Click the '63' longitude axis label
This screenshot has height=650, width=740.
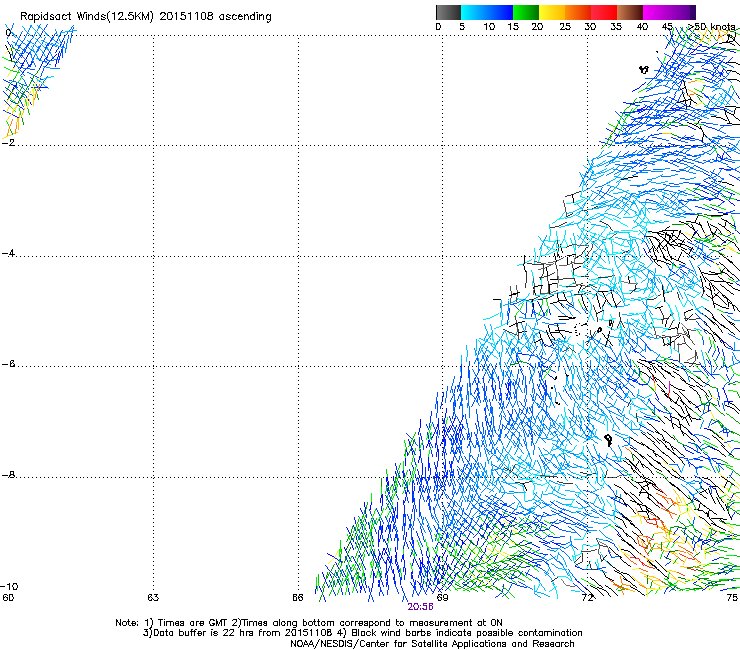tap(153, 598)
